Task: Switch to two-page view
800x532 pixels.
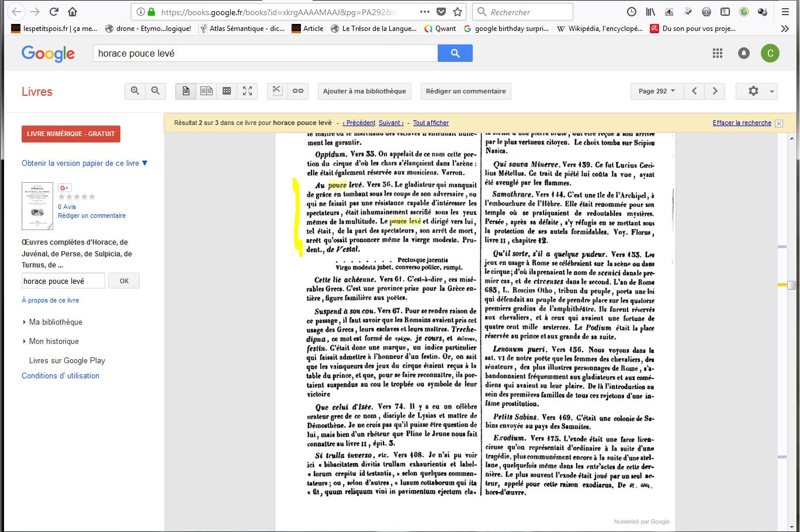Action: pyautogui.click(x=206, y=91)
